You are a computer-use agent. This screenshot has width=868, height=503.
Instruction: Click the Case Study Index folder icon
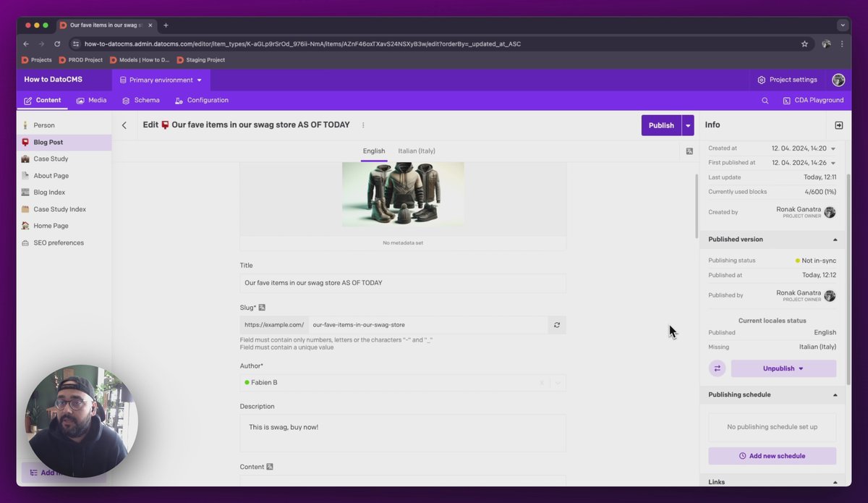(x=25, y=209)
